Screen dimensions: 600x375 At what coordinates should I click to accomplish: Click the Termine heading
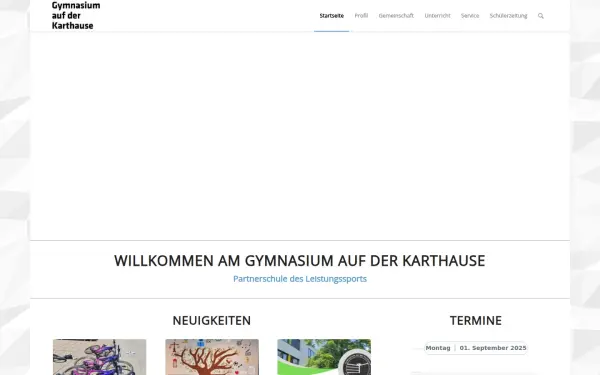coord(476,320)
